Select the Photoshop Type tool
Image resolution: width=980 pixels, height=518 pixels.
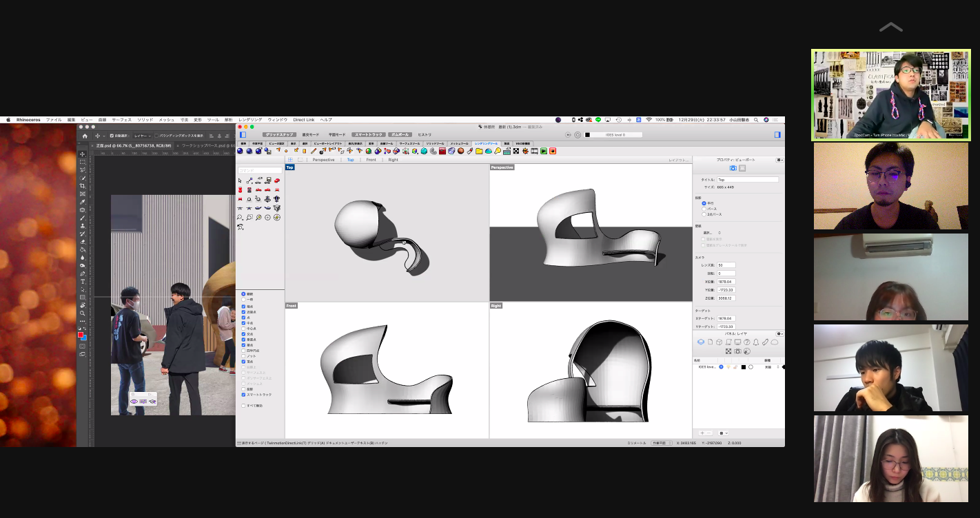point(83,282)
